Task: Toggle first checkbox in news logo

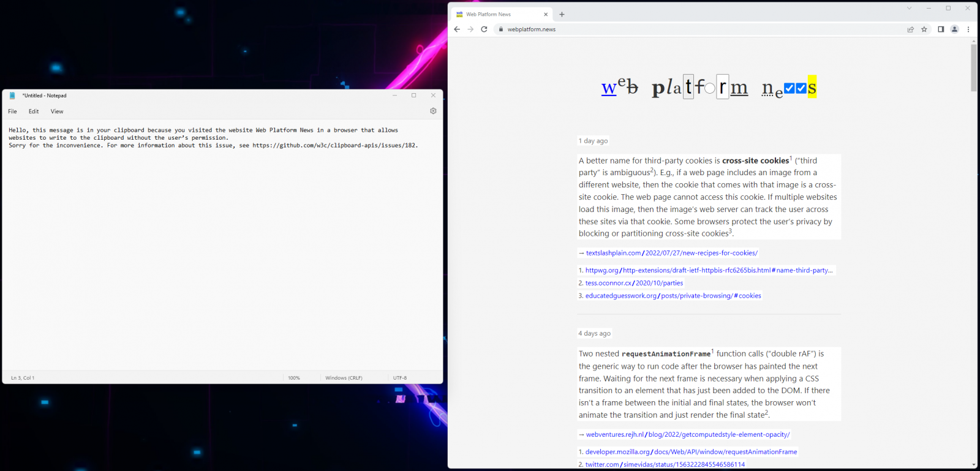Action: (790, 88)
